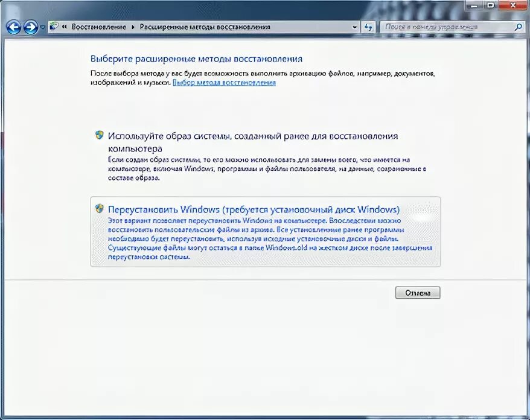The height and width of the screenshot is (420, 530).
Task: Click the Отмена button
Action: click(x=418, y=293)
